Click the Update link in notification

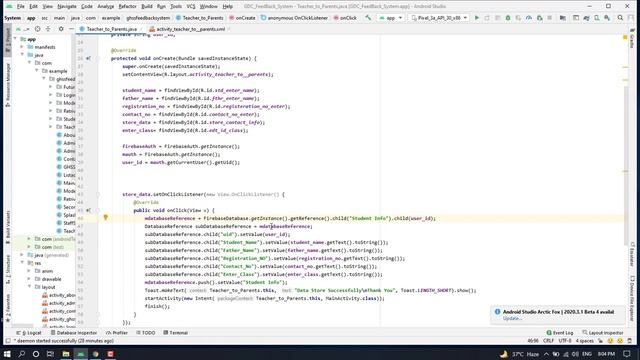click(512, 318)
